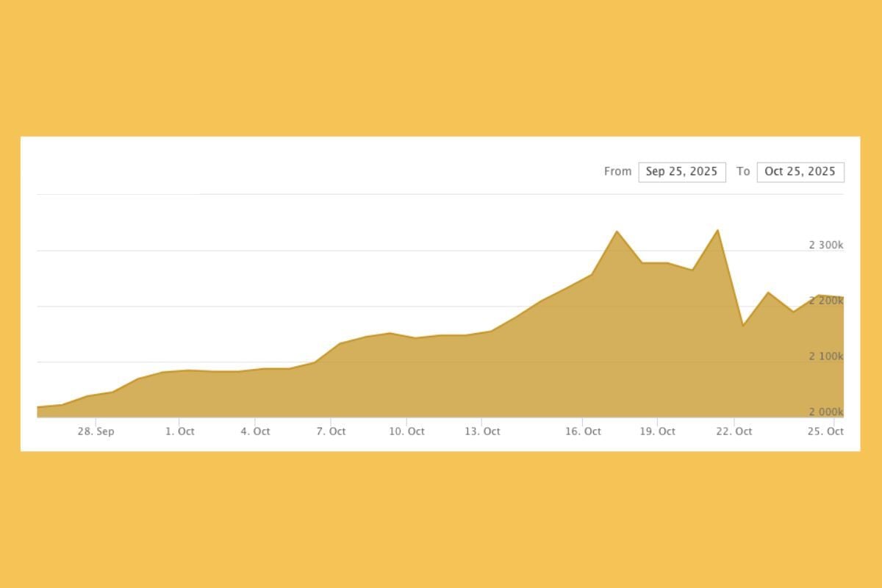882x588 pixels.
Task: Click the '22. Oct' x-axis label
Action: pos(734,431)
